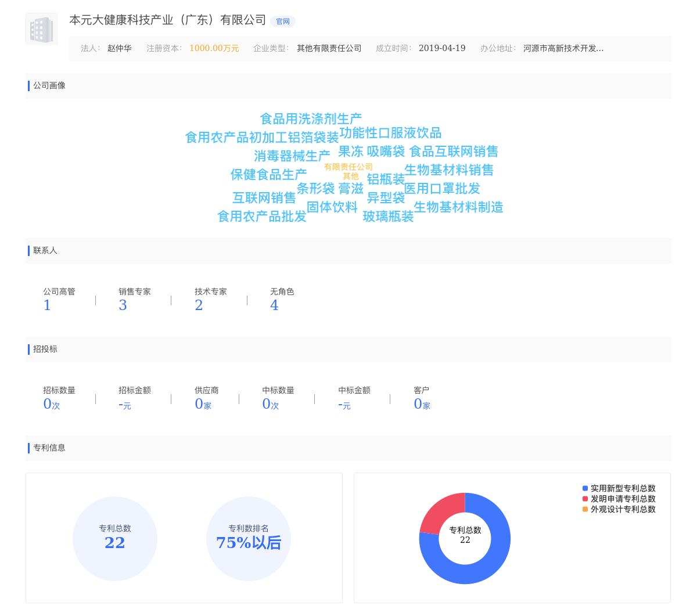Click the 专利总数 22 circle
The width and height of the screenshot is (697, 616).
(115, 539)
